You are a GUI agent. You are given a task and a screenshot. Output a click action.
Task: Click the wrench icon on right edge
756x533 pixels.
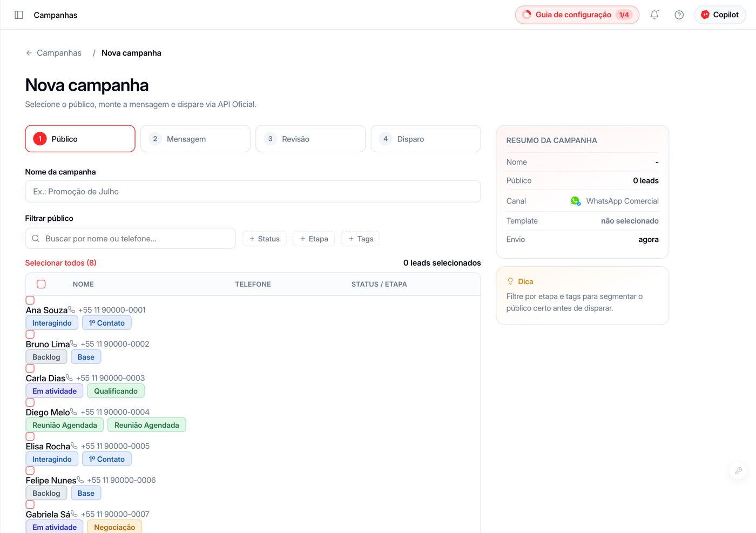(738, 470)
